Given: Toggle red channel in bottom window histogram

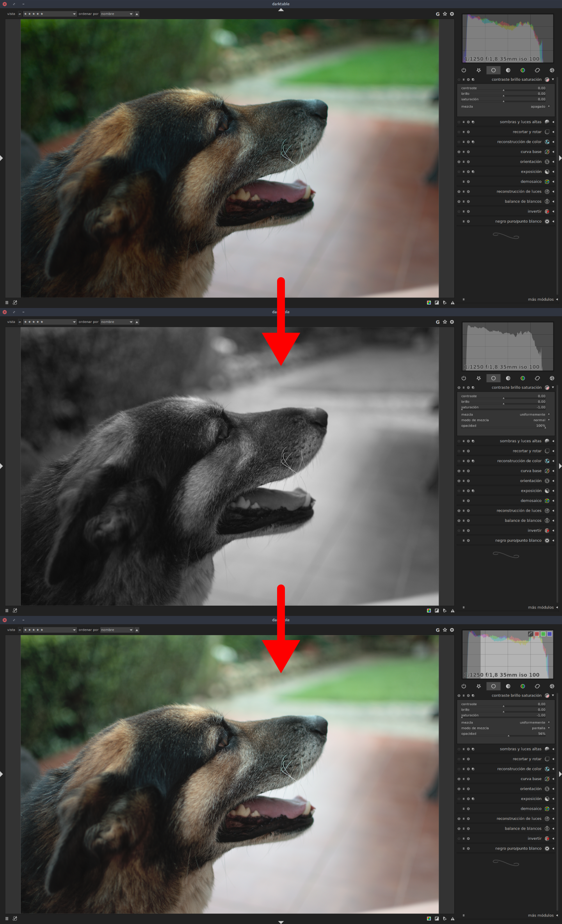Looking at the screenshot, I should pos(537,634).
